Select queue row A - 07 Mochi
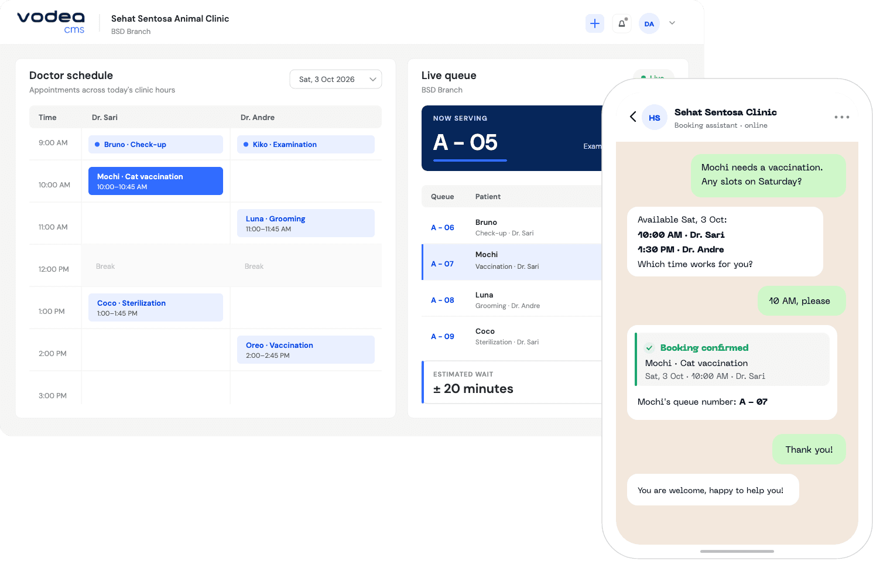Screen dimensions: 873x588 coord(512,262)
